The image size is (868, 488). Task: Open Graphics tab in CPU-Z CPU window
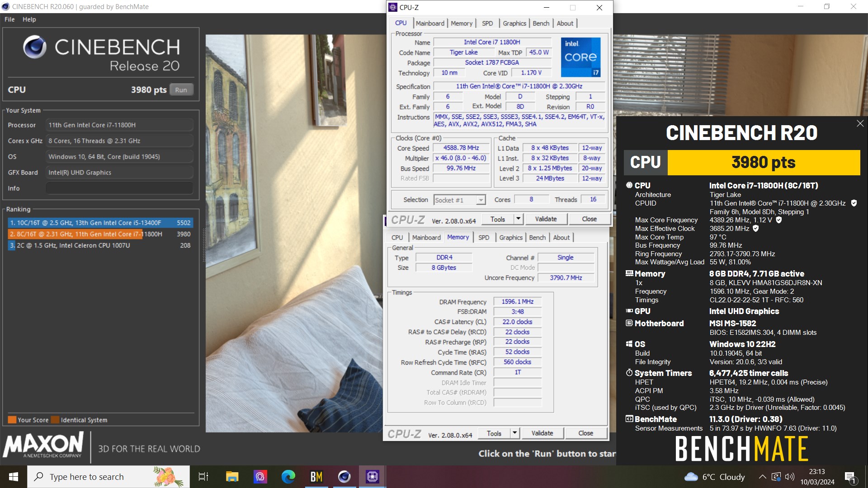[514, 23]
